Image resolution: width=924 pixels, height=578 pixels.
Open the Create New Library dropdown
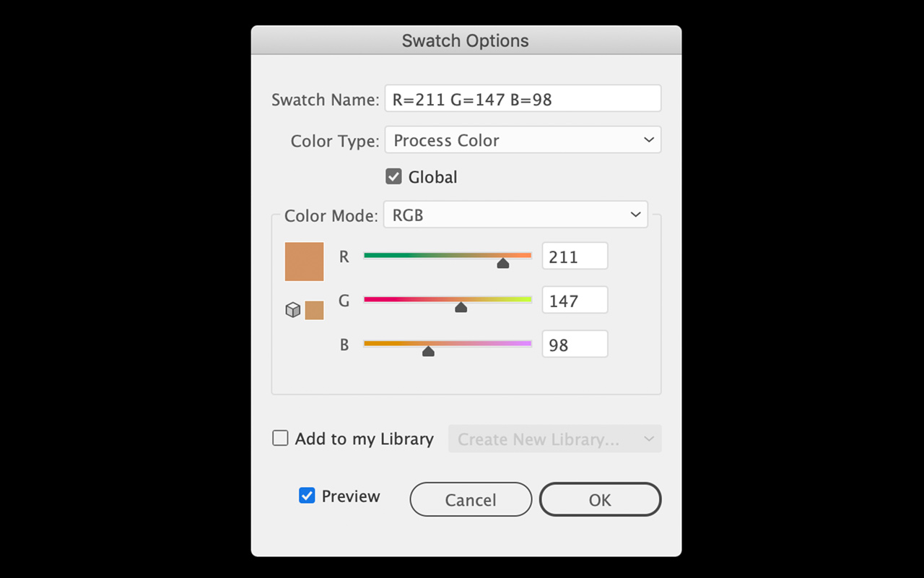554,439
